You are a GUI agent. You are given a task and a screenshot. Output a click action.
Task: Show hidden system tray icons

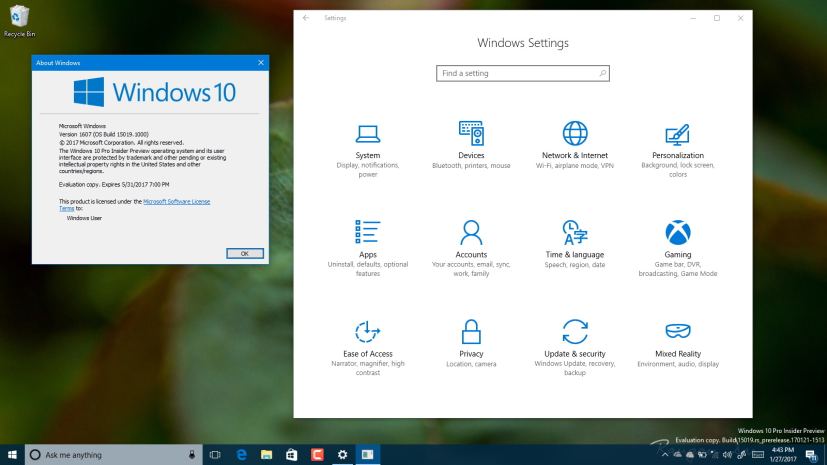pos(665,454)
